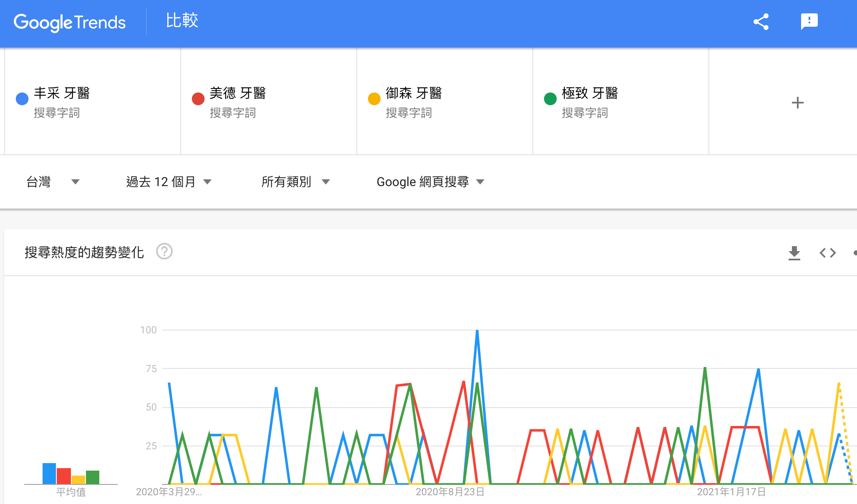Select the 御森 牙醫 search term card
This screenshot has width=857, height=504.
445,101
